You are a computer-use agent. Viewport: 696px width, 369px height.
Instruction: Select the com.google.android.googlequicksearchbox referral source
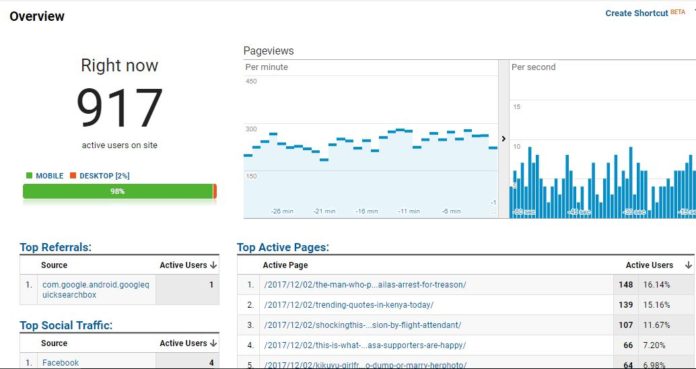[96, 290]
